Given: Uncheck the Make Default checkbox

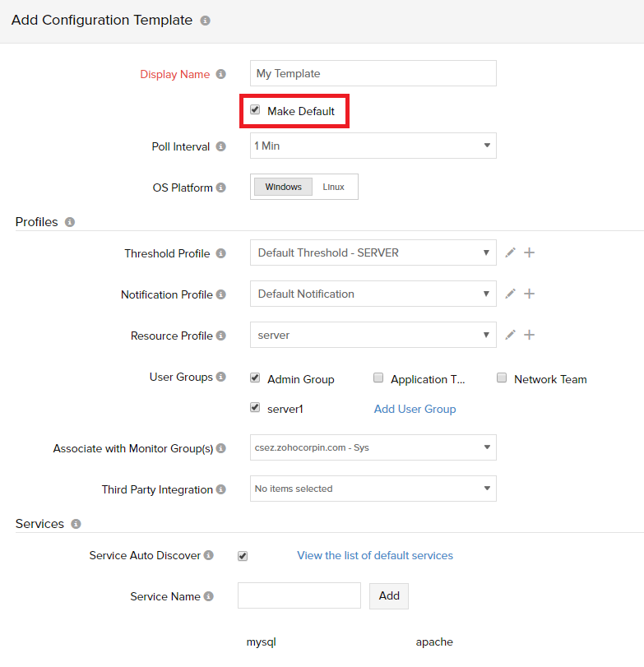Looking at the screenshot, I should point(255,109).
